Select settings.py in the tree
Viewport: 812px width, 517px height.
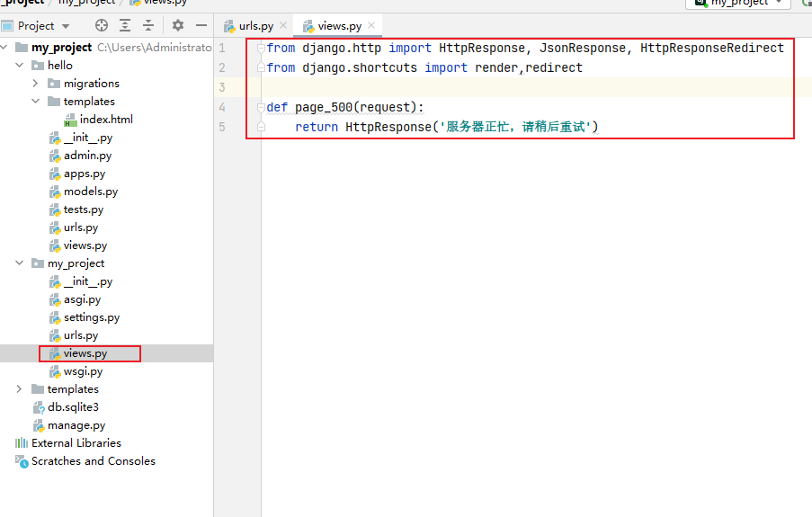tap(92, 317)
